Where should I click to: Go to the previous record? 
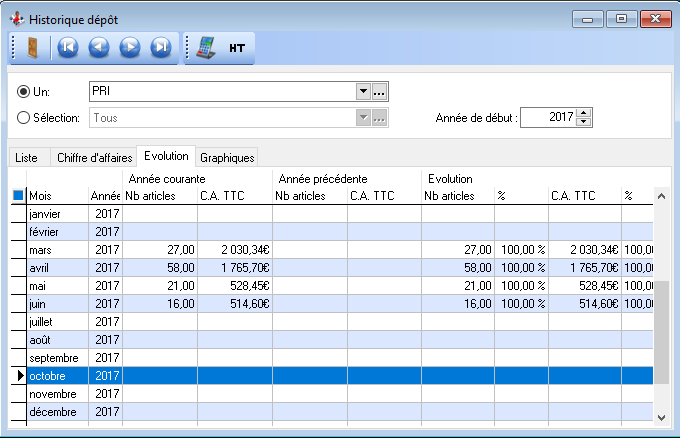(x=98, y=47)
